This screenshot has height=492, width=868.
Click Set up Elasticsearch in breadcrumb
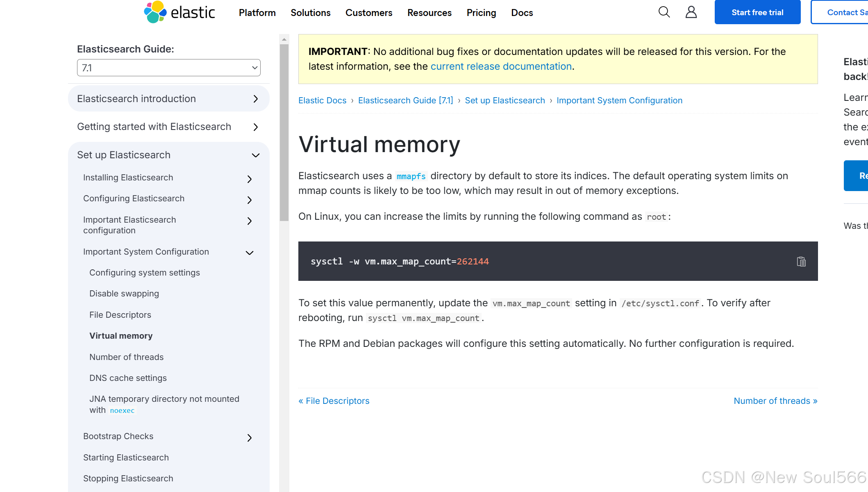(505, 100)
